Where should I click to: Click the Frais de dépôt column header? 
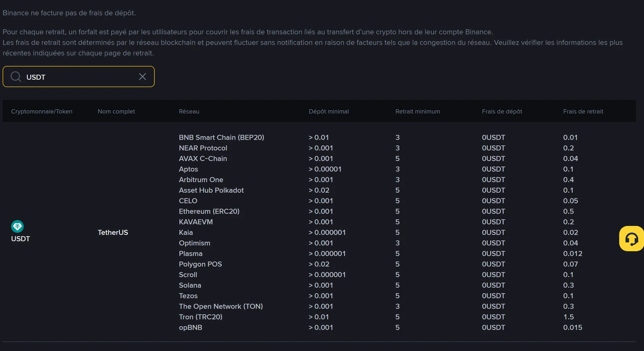502,111
